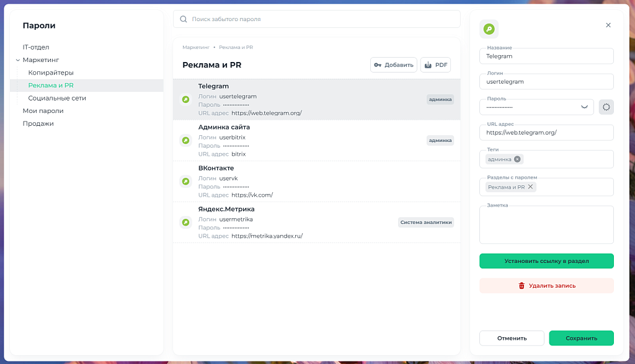Viewport: 635px width, 364px height.
Task: Click the search magnifier icon
Action: click(184, 19)
